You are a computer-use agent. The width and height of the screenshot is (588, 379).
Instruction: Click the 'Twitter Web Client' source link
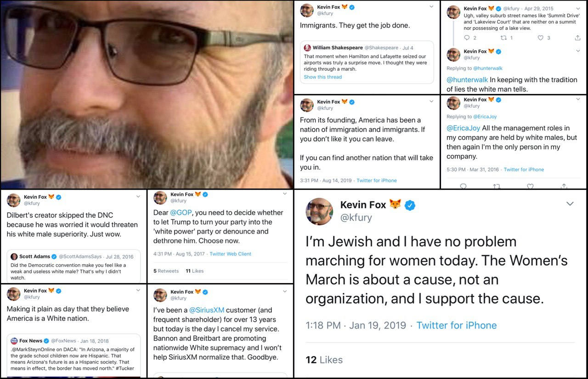[x=230, y=254]
